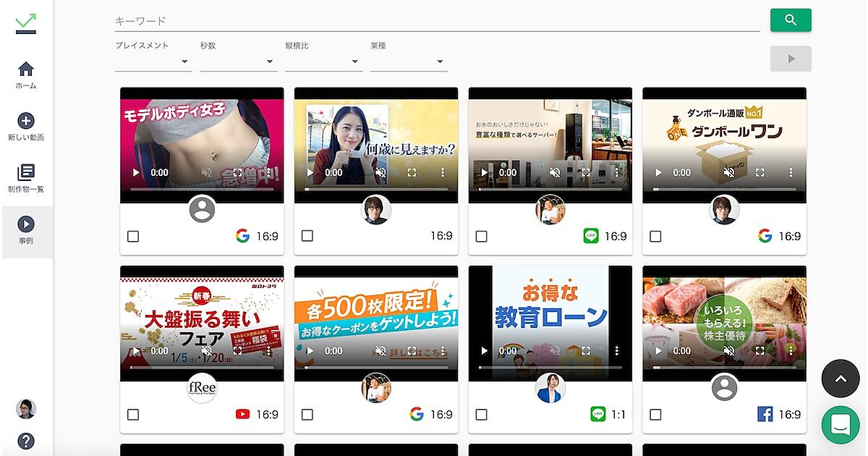Open more options on the ダンボールワン video
Viewport: 868px width, 456px height.
pos(791,173)
